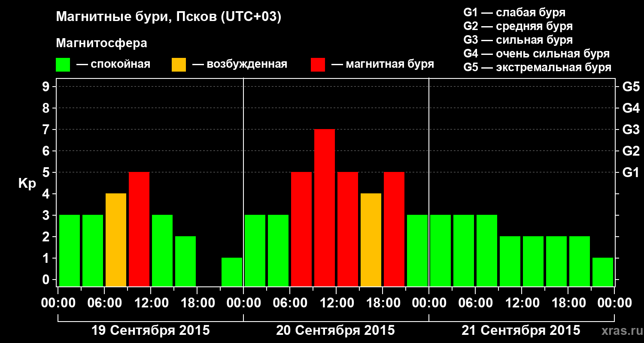Select the red 18:00–21:00 bar on 20 Сентября
Viewport: 644px width, 343px height.
click(x=394, y=229)
